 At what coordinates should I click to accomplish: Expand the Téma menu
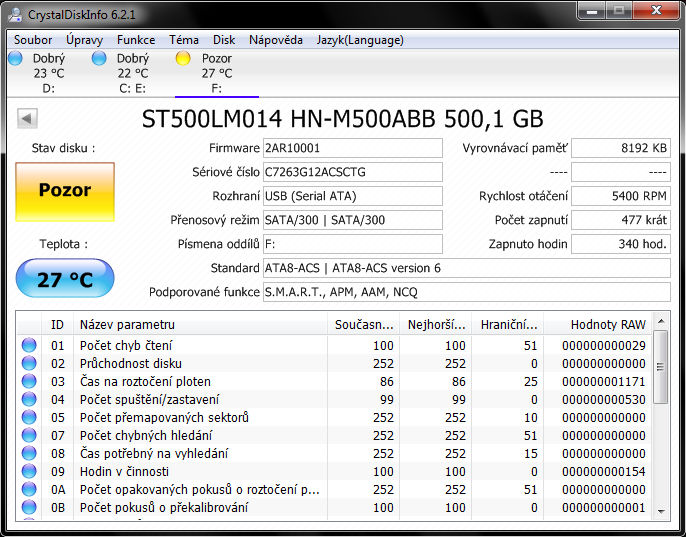tap(184, 40)
